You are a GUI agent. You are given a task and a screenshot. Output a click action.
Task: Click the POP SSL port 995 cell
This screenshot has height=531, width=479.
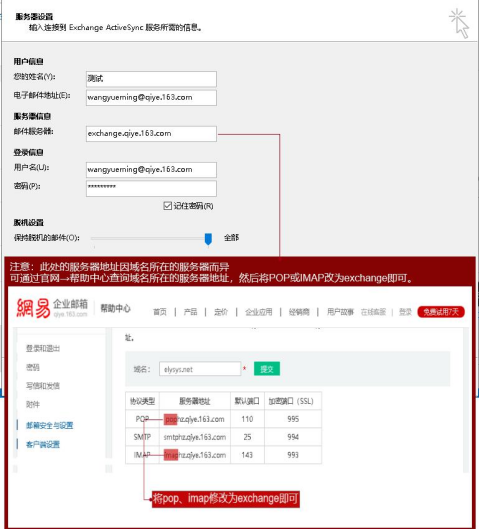pyautogui.click(x=293, y=419)
